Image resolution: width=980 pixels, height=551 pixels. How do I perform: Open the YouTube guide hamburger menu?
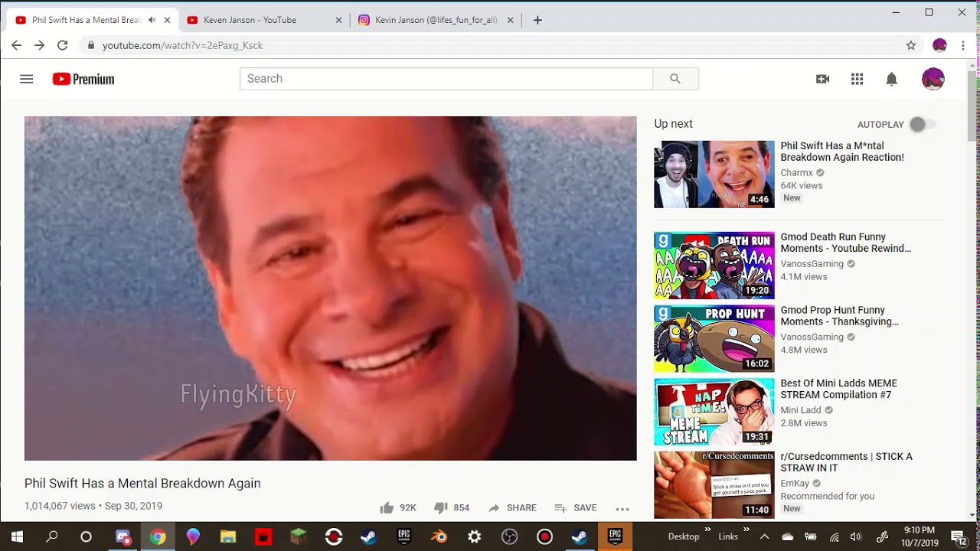[27, 79]
